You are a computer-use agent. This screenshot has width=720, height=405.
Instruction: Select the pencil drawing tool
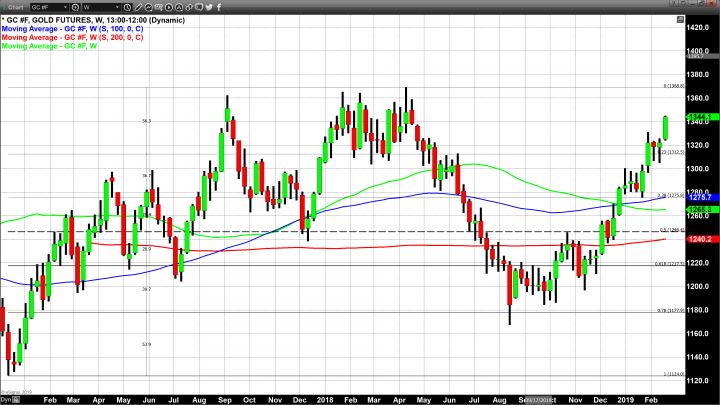(139, 7)
